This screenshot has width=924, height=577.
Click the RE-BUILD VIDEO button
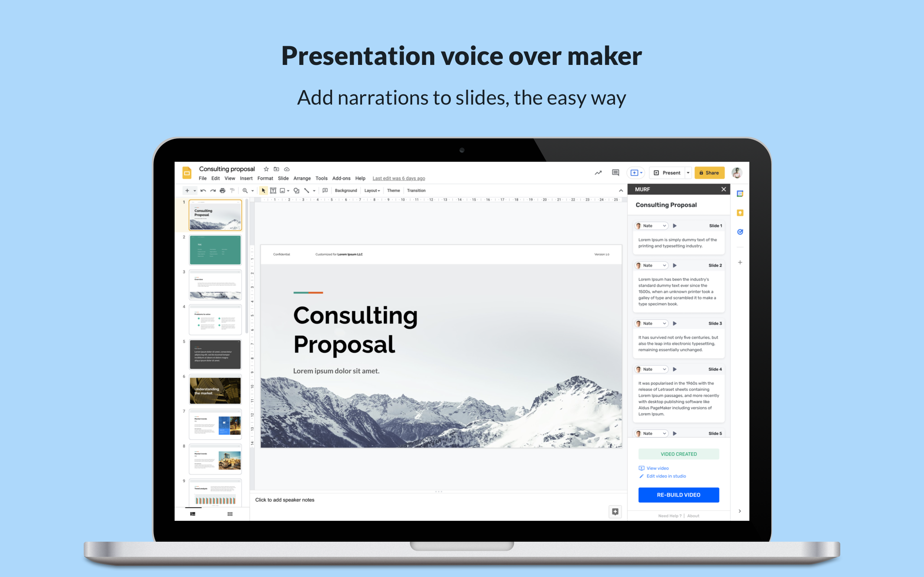678,494
